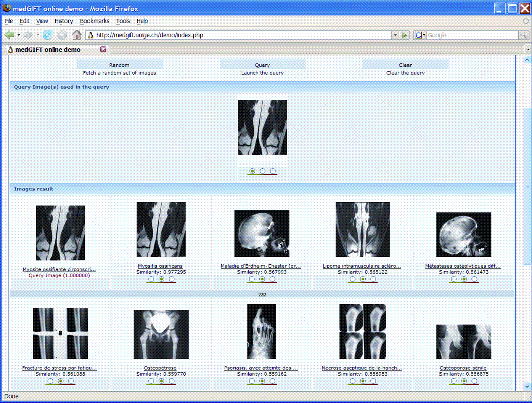Select Ostéopétrose neutral middle radio
Screen dimensions: 532x403
click(161, 381)
